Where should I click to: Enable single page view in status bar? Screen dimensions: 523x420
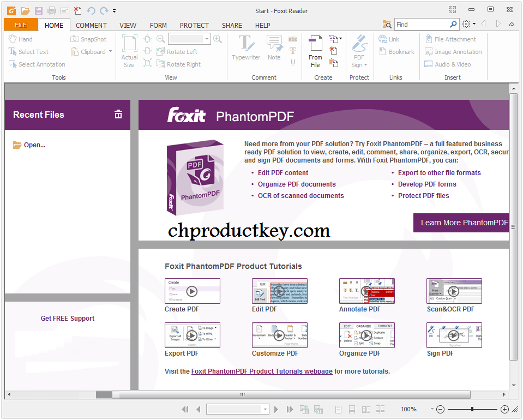point(338,409)
